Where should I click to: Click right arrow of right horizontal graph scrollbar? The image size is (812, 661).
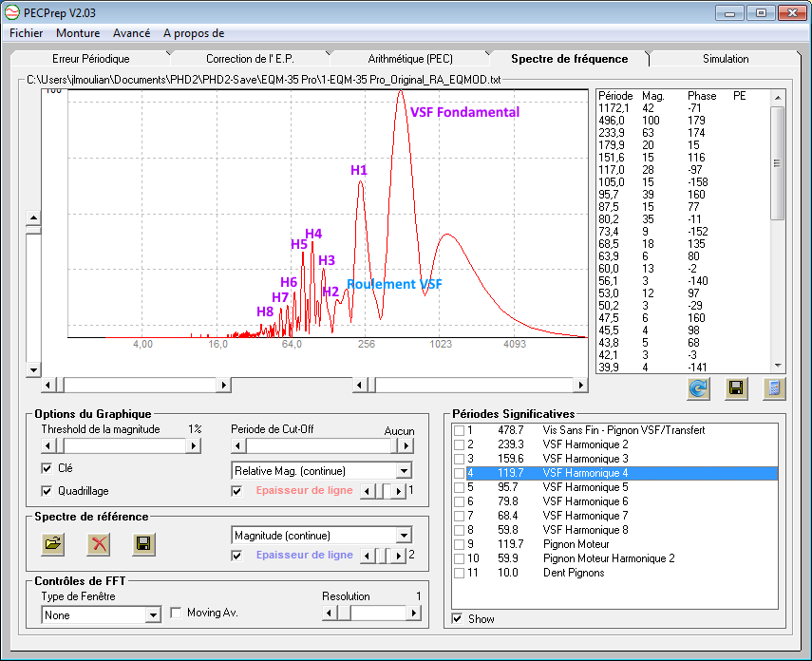(580, 385)
